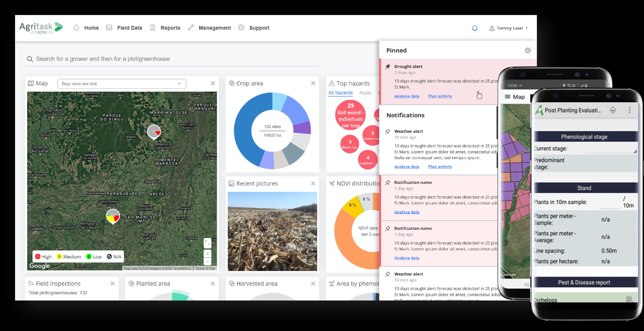Open the Support menu
The height and width of the screenshot is (331, 644).
(x=254, y=28)
